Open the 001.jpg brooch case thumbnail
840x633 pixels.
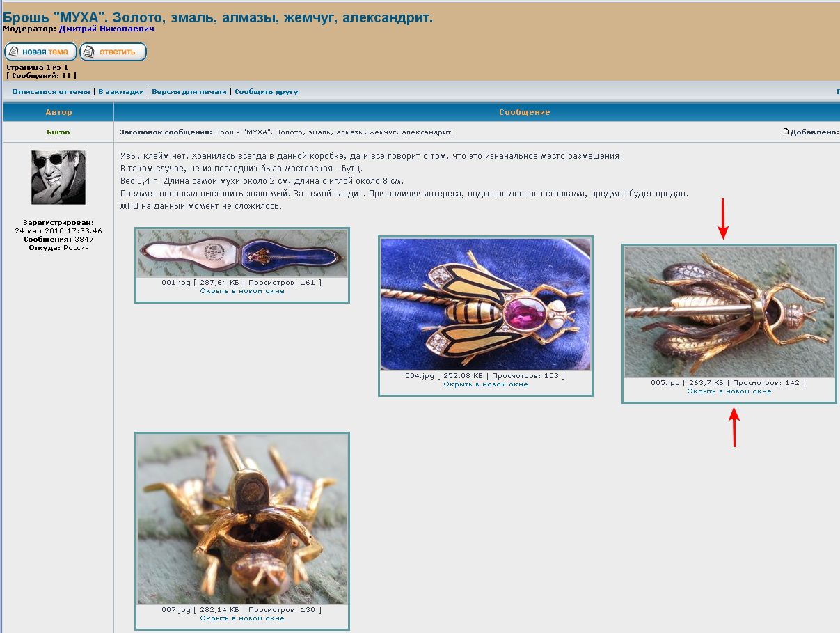click(242, 253)
